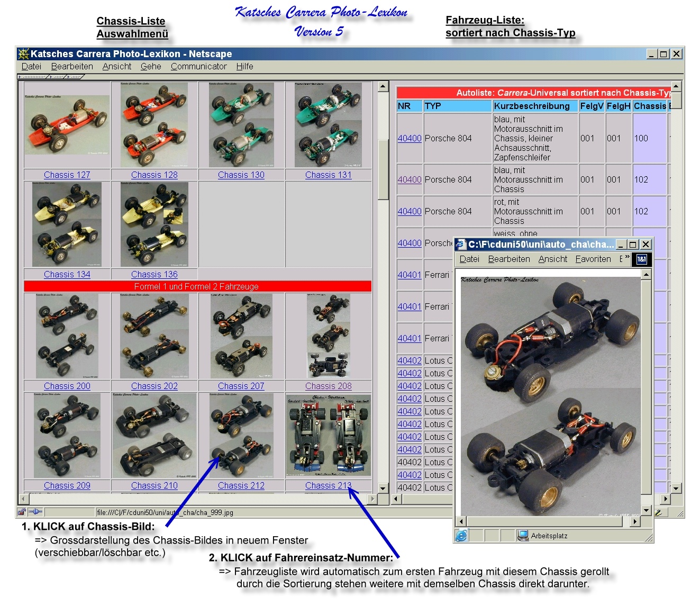The height and width of the screenshot is (606, 700).
Task: Open the Favoriten menu in popup window
Action: (593, 259)
